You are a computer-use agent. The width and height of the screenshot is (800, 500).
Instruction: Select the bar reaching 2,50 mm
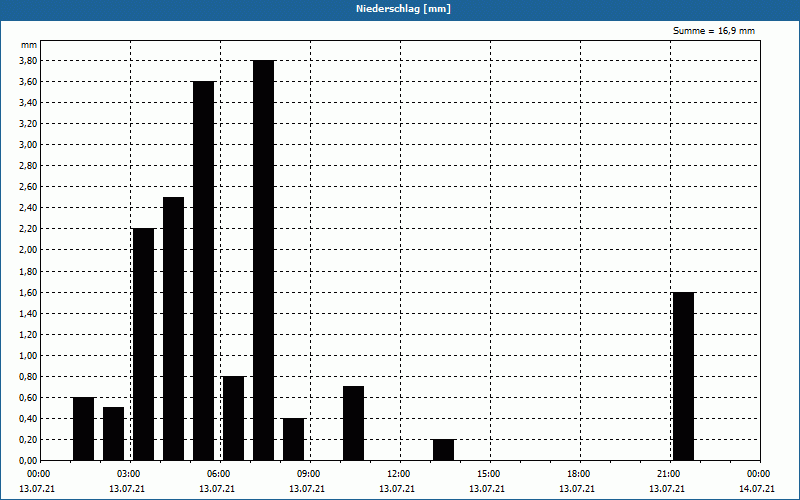pos(173,329)
